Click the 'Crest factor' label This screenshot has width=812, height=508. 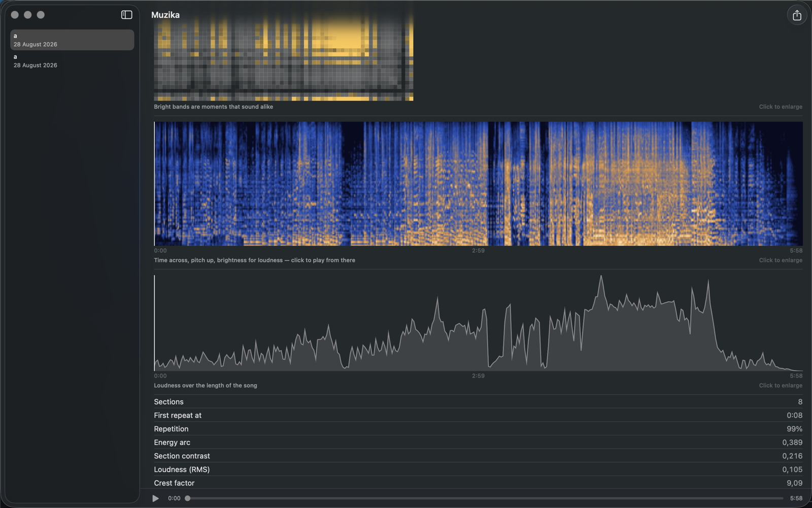pos(174,483)
